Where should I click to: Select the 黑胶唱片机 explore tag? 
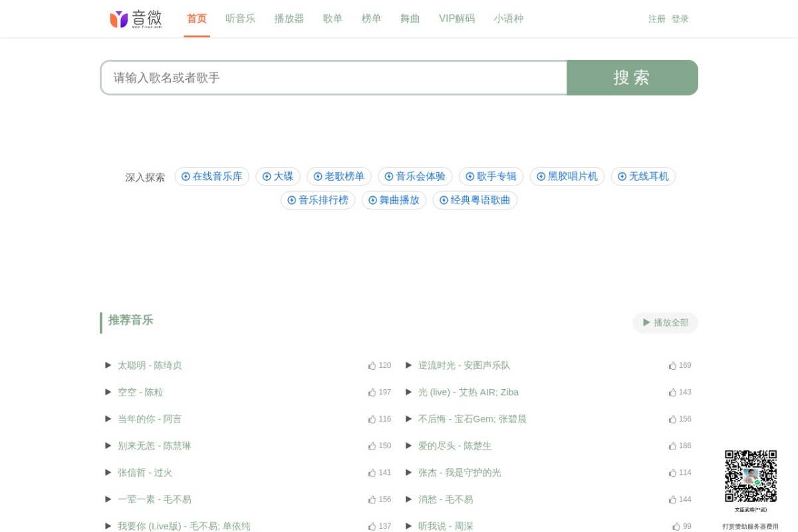click(x=567, y=176)
